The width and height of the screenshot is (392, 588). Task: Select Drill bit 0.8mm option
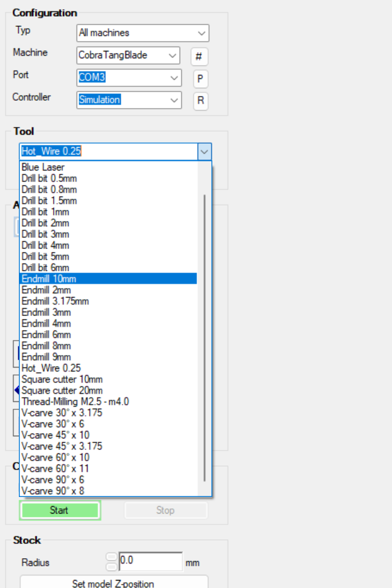coord(108,190)
